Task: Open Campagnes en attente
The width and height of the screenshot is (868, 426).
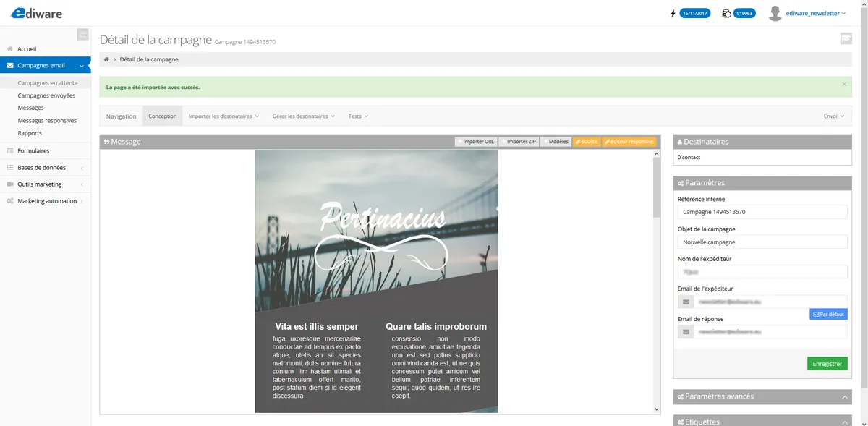Action: 48,83
